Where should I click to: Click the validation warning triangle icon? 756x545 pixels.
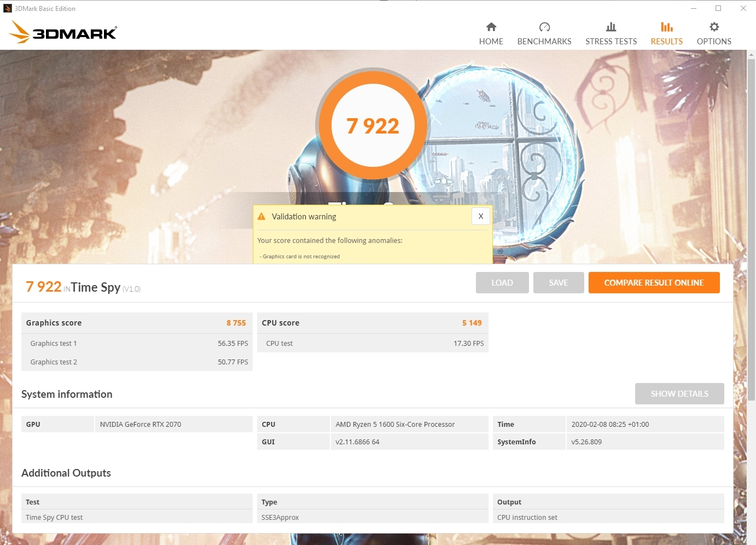[x=261, y=217]
